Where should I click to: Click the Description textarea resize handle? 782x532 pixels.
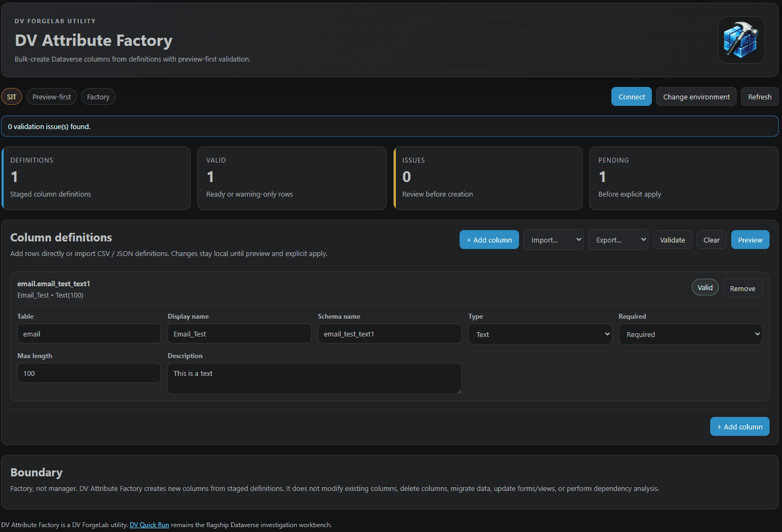[x=459, y=391]
